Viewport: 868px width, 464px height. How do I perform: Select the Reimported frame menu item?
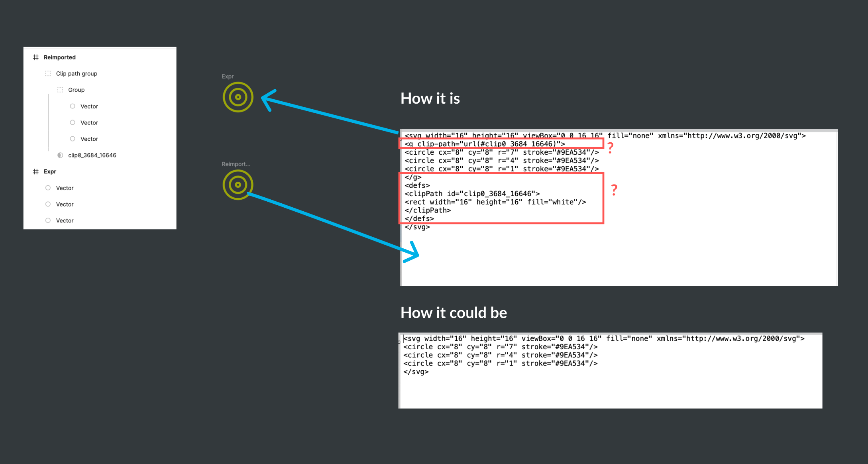point(62,56)
